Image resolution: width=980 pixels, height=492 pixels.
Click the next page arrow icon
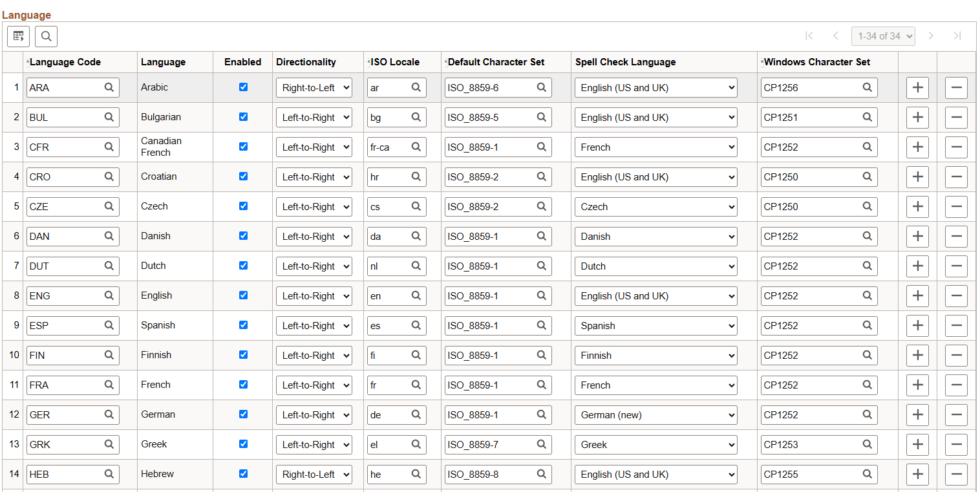(x=931, y=36)
